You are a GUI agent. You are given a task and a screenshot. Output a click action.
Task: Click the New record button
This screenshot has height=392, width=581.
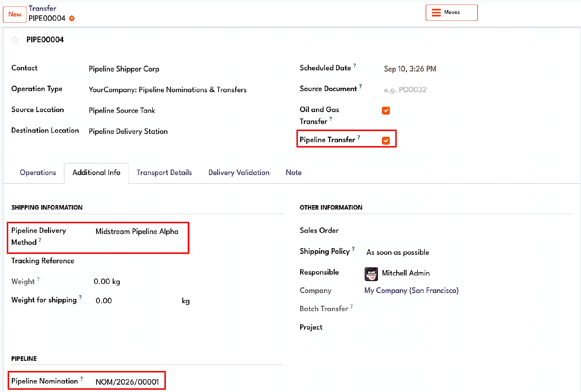coord(15,14)
